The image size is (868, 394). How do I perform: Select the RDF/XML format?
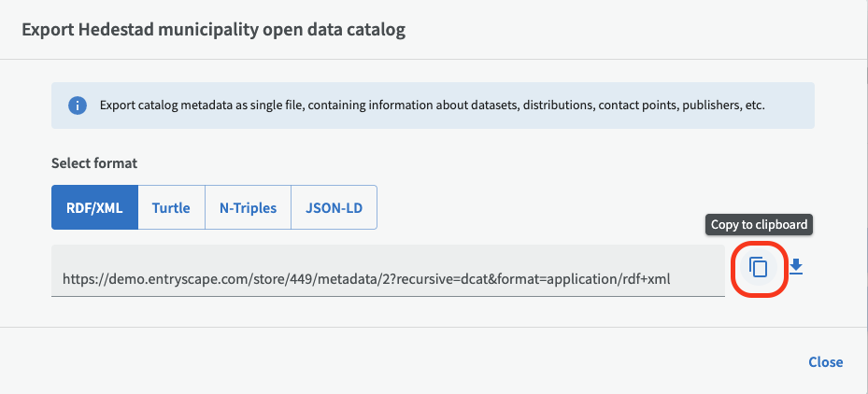tap(94, 207)
